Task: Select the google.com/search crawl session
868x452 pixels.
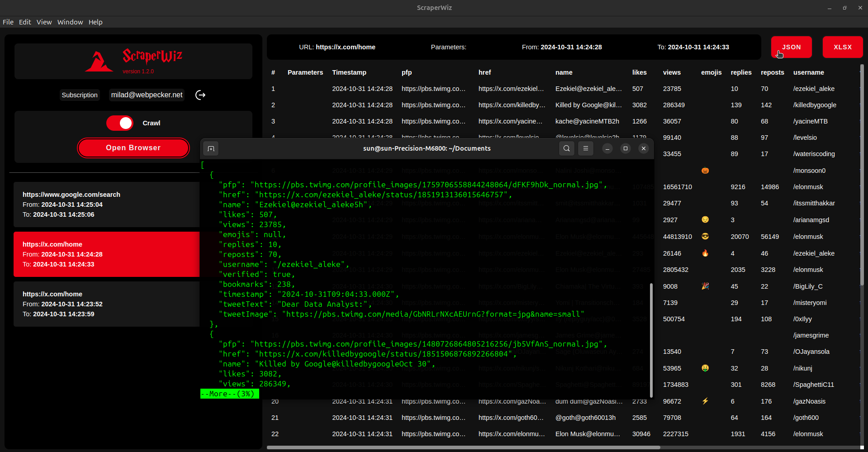Action: point(106,205)
